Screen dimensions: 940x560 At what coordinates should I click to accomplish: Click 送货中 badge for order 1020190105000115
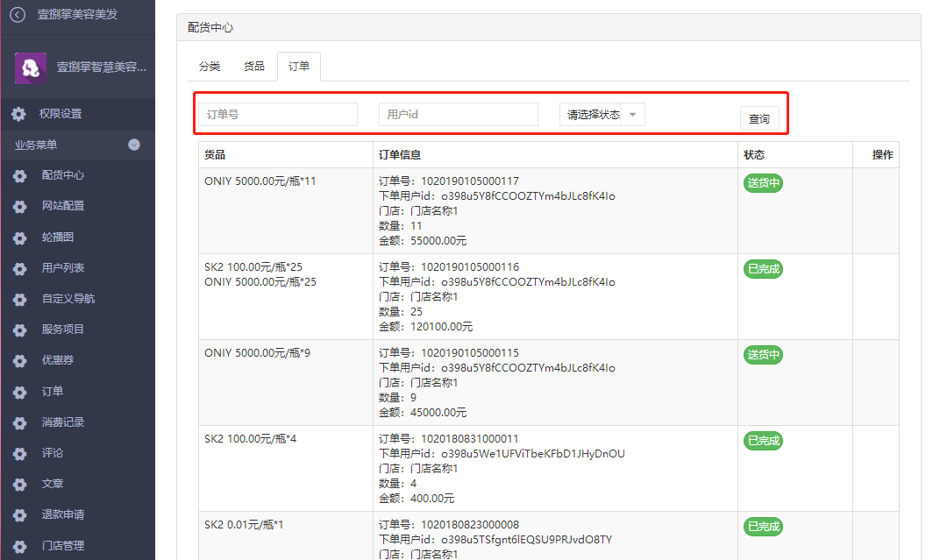(x=763, y=355)
